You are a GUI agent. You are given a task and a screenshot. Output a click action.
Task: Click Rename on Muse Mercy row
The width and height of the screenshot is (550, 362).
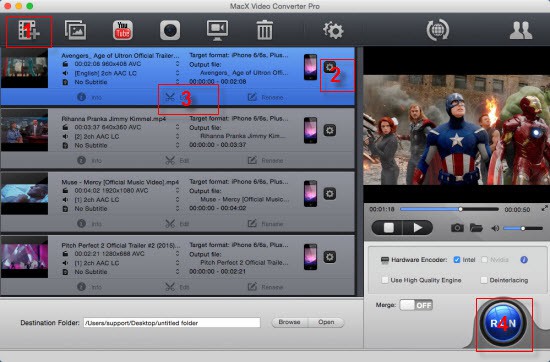pos(266,223)
